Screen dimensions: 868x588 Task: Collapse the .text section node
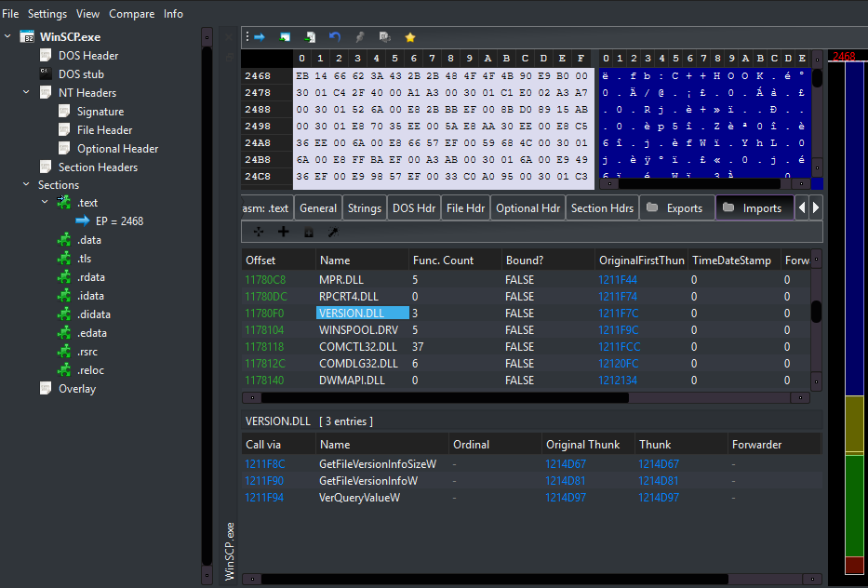(45, 202)
